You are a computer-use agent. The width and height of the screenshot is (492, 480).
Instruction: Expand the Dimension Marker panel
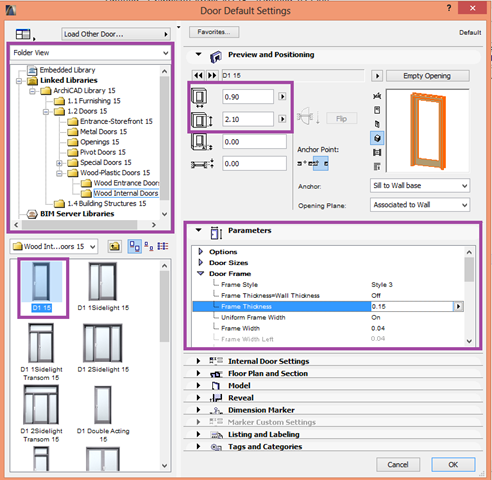[x=198, y=410]
